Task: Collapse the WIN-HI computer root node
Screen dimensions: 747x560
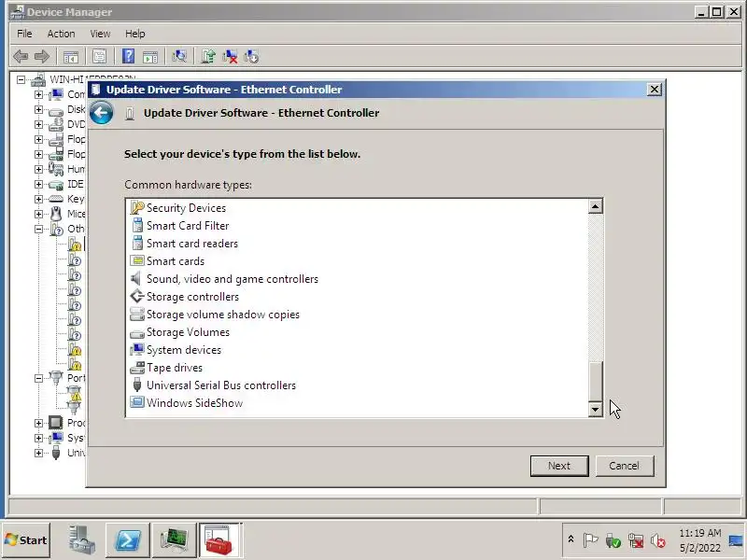Action: (21, 79)
